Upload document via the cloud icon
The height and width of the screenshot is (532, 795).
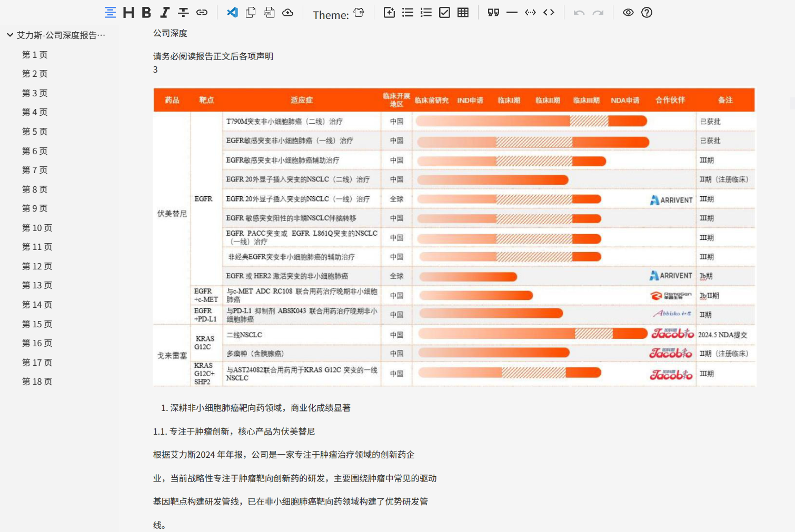click(288, 13)
